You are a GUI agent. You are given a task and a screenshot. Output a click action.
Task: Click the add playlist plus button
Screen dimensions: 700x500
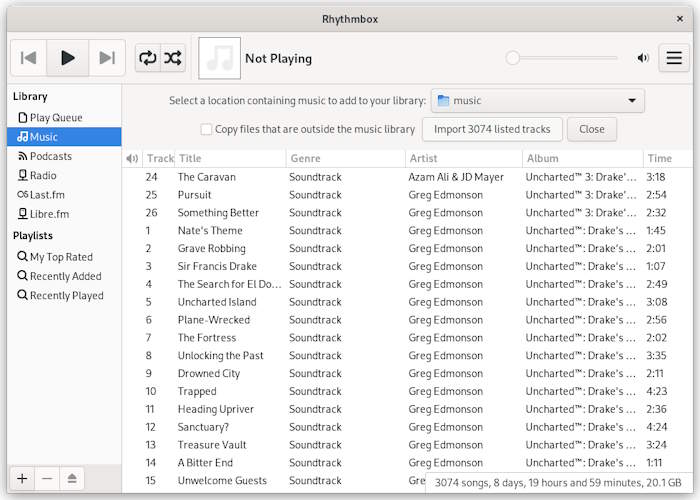point(22,479)
